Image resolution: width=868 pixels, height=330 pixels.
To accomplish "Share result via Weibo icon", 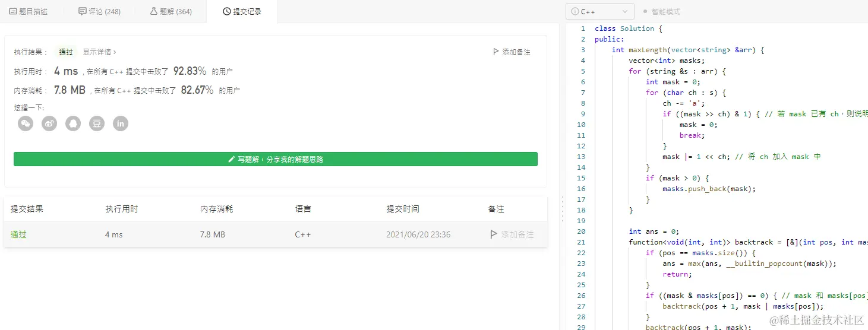I will point(49,123).
